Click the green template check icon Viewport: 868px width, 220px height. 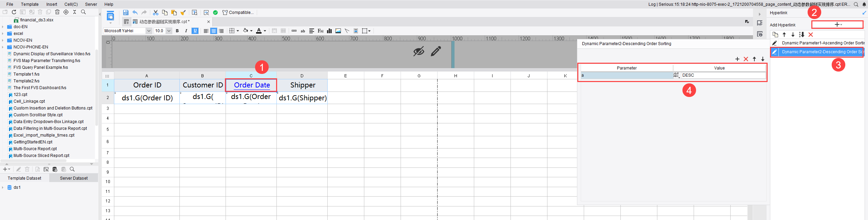point(215,13)
